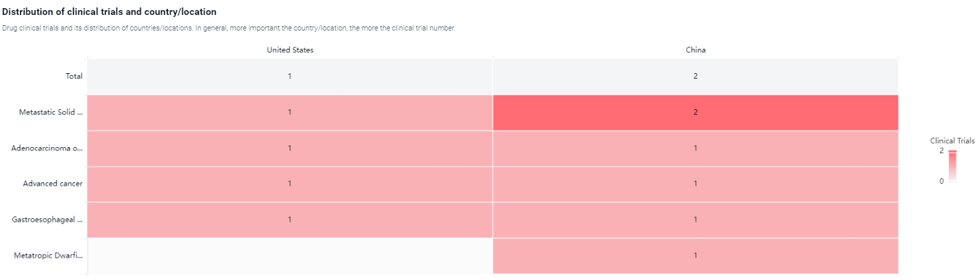Select the United States column header
The image size is (980, 280).
[290, 50]
